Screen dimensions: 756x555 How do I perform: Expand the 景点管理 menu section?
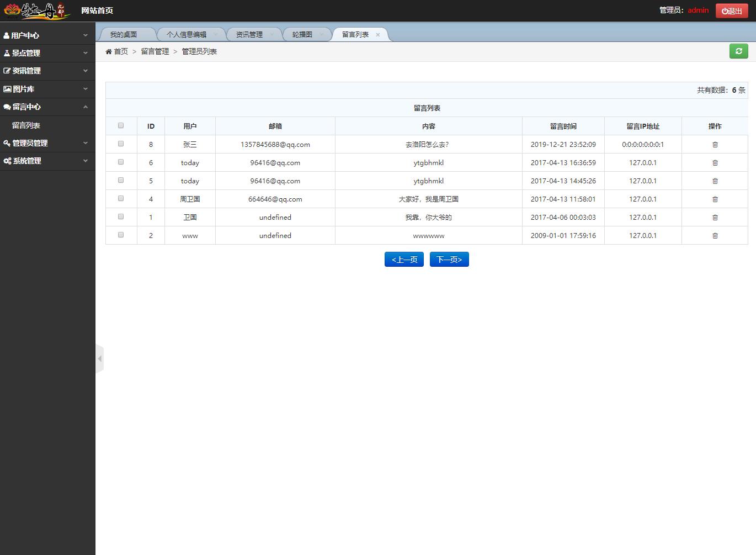47,53
